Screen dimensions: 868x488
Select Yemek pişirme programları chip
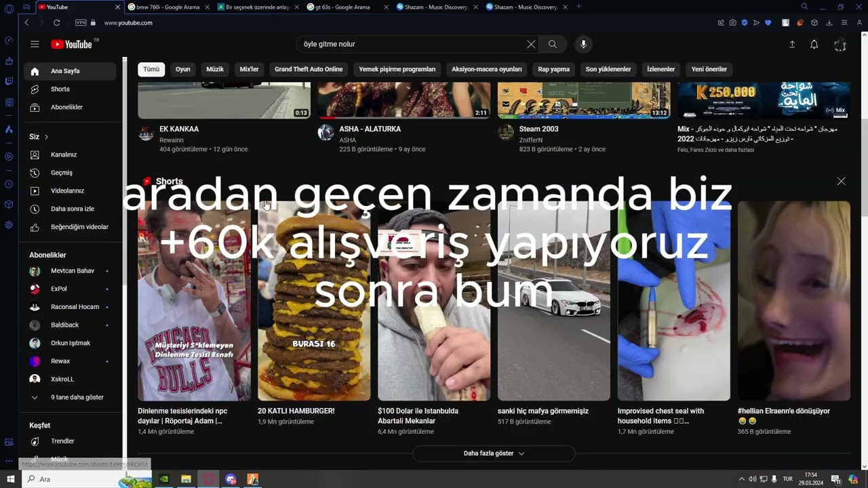[397, 69]
